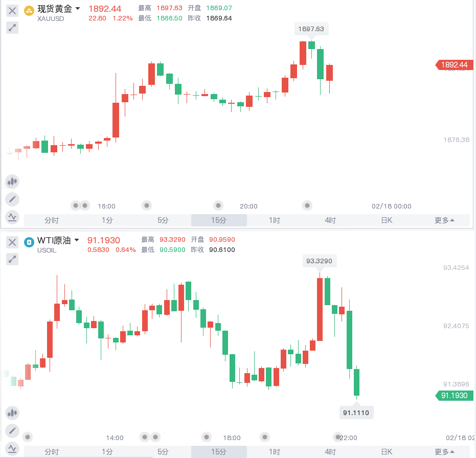Screen dimensions: 476x458
Task: Close the 现货黄金 chart panel
Action: coord(12,11)
